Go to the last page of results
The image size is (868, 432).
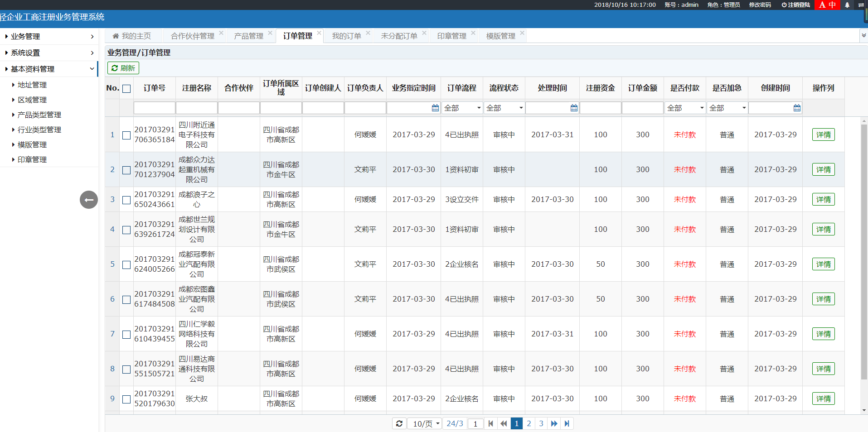coord(567,423)
